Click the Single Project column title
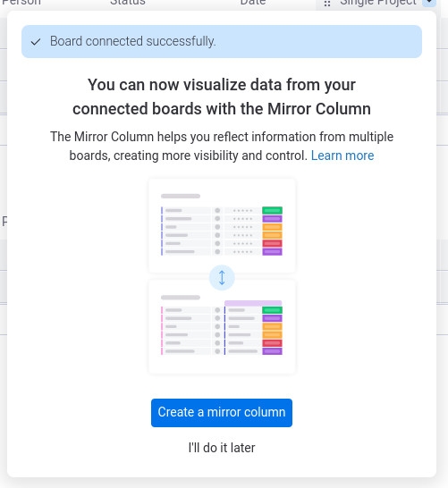 [x=378, y=3]
